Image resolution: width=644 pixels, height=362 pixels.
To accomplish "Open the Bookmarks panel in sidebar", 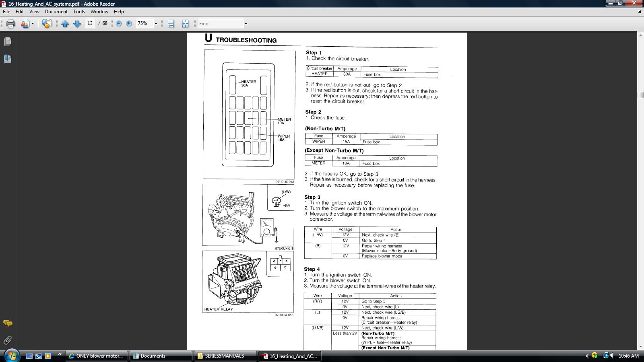I will (8, 59).
